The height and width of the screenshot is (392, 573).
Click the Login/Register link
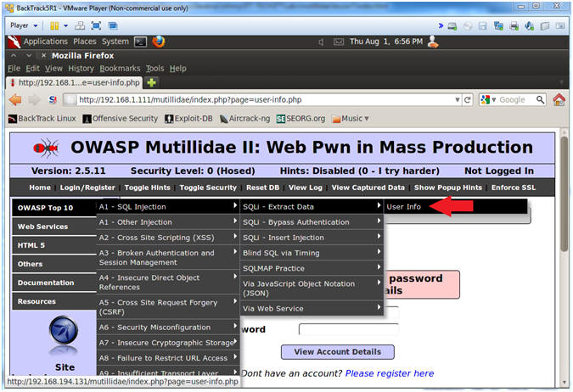coord(87,188)
